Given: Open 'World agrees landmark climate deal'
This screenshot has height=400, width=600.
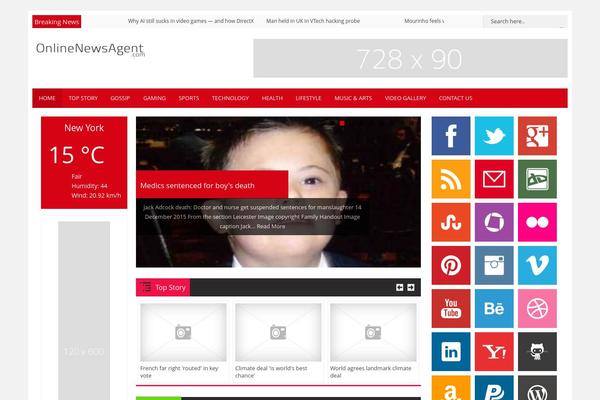Looking at the screenshot, I should [370, 372].
